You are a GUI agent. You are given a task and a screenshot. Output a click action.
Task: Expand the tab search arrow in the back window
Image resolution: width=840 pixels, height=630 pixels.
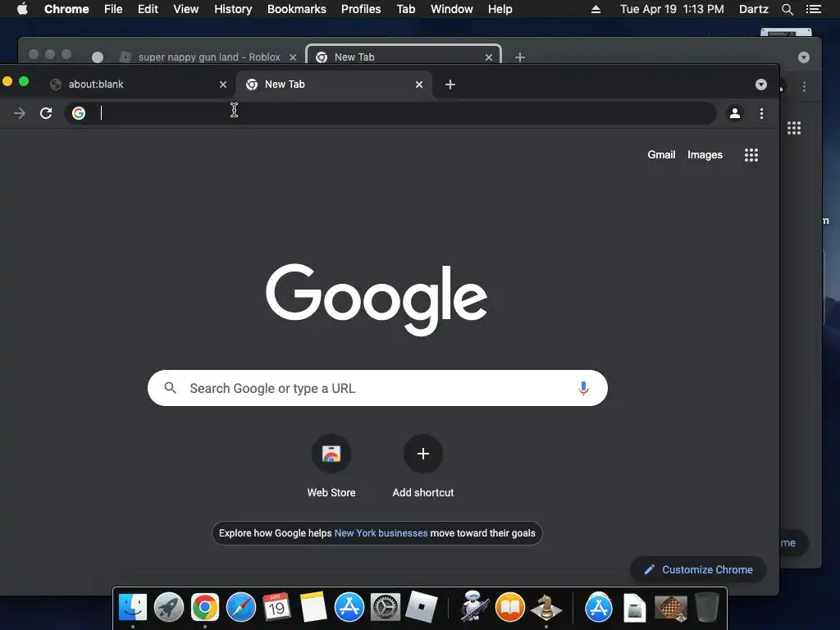pyautogui.click(x=804, y=57)
